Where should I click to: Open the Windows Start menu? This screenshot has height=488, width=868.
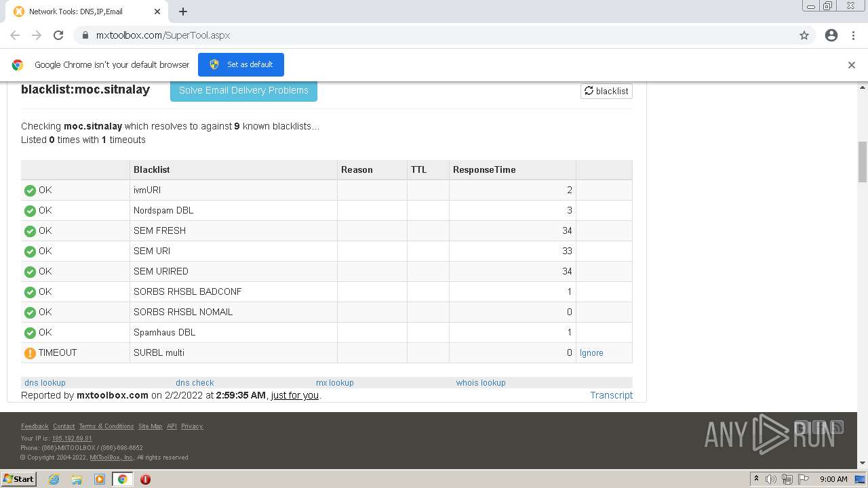(18, 479)
